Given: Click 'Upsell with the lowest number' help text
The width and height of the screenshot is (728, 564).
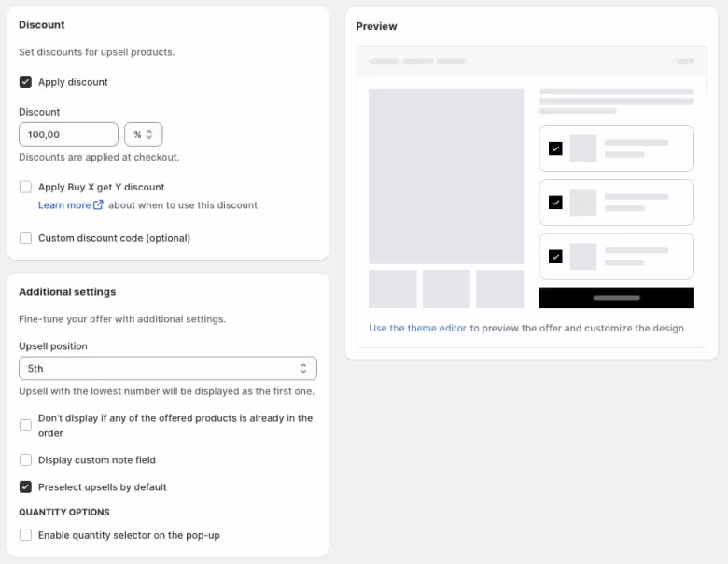Looking at the screenshot, I should 166,391.
